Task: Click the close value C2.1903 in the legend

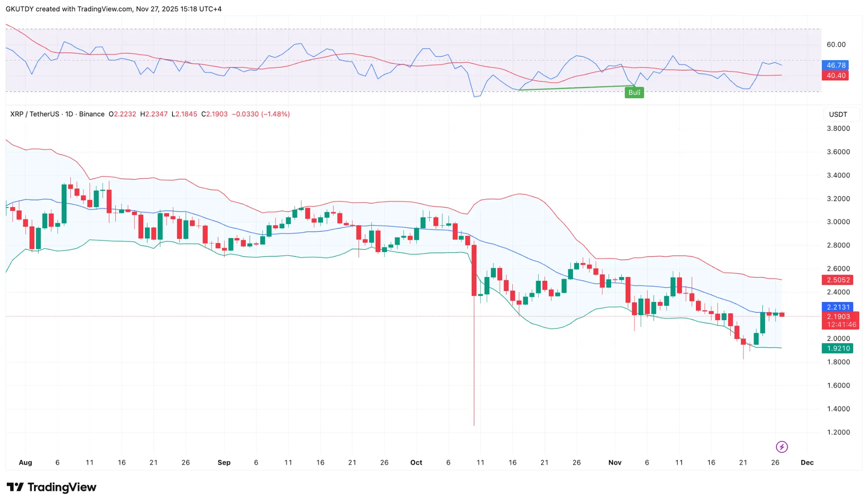Action: 215,114
